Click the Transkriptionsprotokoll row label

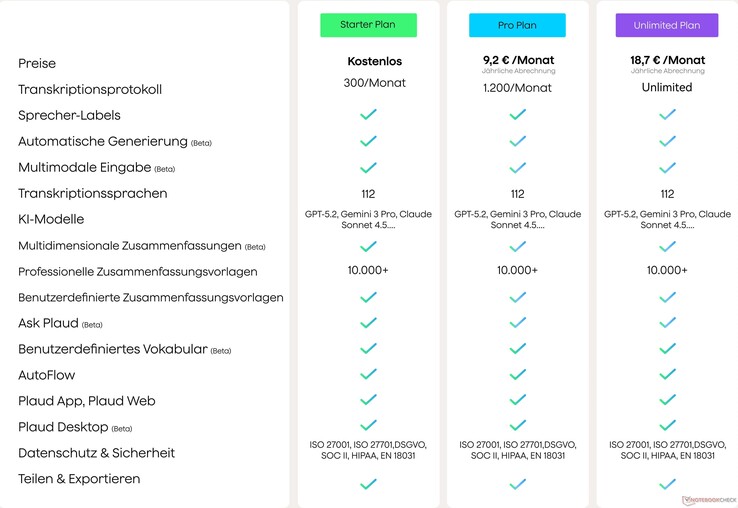pos(90,90)
